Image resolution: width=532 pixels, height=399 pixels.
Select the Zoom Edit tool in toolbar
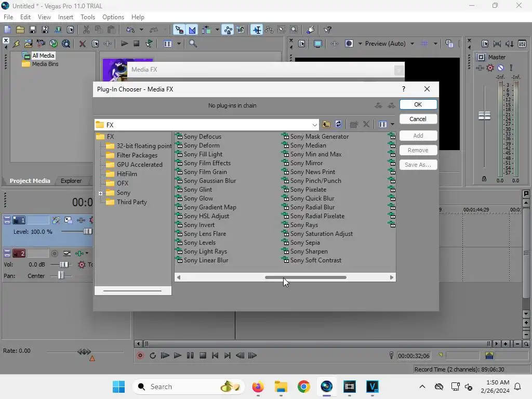point(294,30)
